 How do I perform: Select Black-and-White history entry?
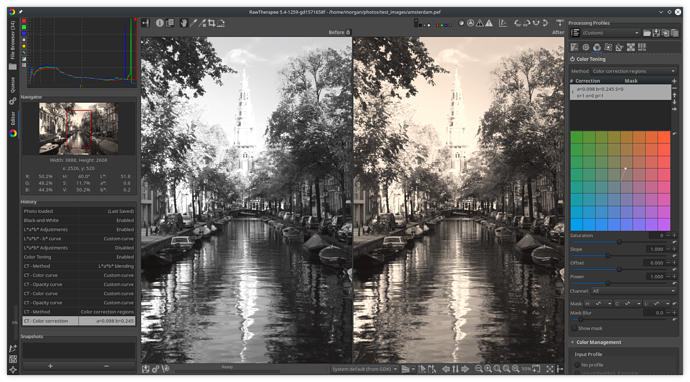point(79,220)
